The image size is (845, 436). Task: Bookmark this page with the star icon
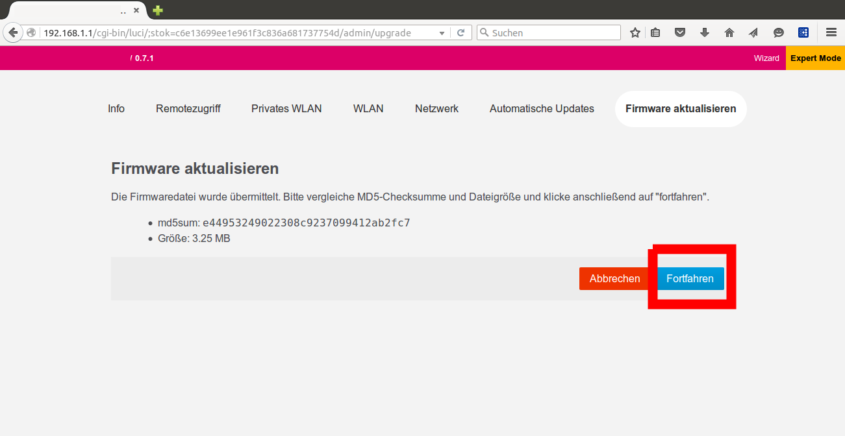tap(635, 32)
